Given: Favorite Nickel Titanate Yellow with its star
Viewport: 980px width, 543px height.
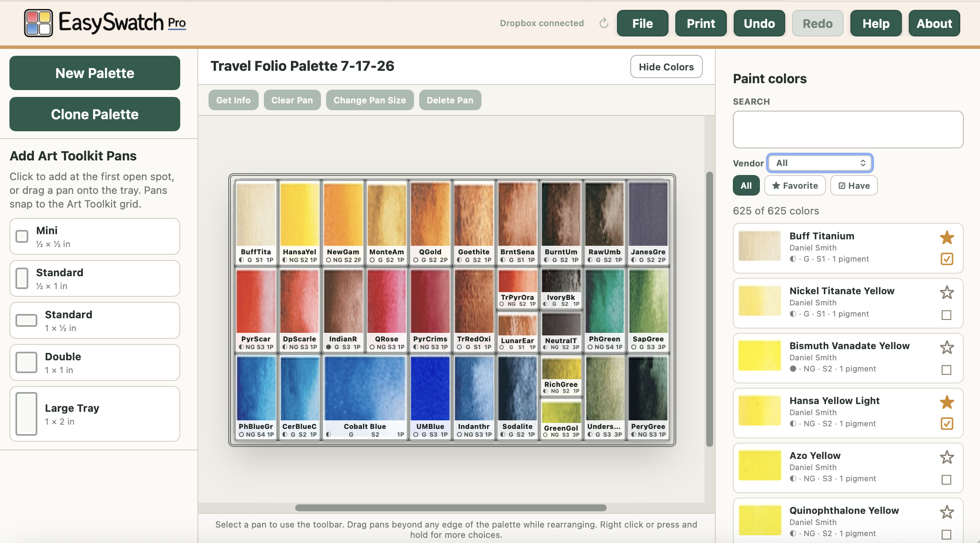Looking at the screenshot, I should [x=947, y=293].
